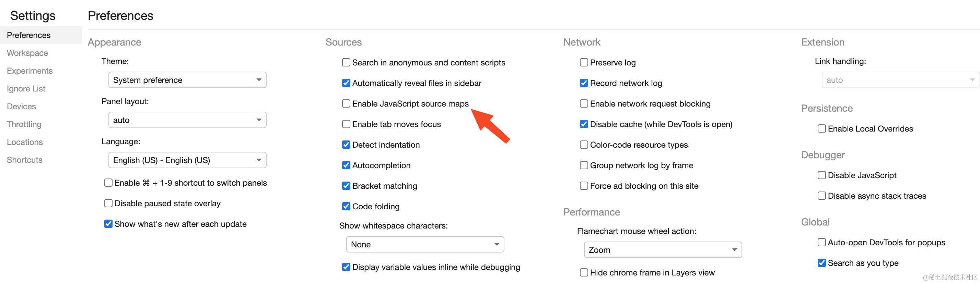This screenshot has width=980, height=283.
Task: Uncheck Search as you type
Action: 821,263
